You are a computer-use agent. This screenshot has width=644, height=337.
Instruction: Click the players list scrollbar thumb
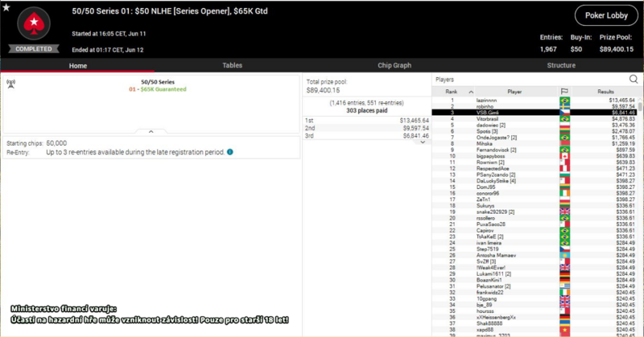click(x=639, y=106)
